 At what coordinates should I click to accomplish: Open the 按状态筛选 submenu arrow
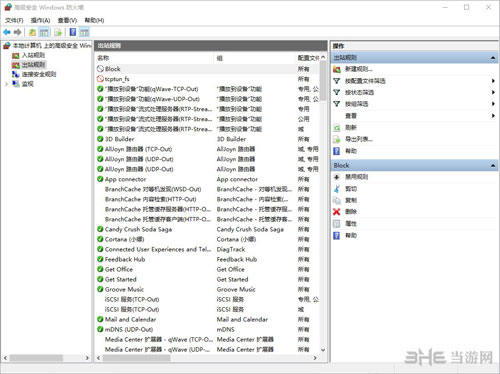493,92
